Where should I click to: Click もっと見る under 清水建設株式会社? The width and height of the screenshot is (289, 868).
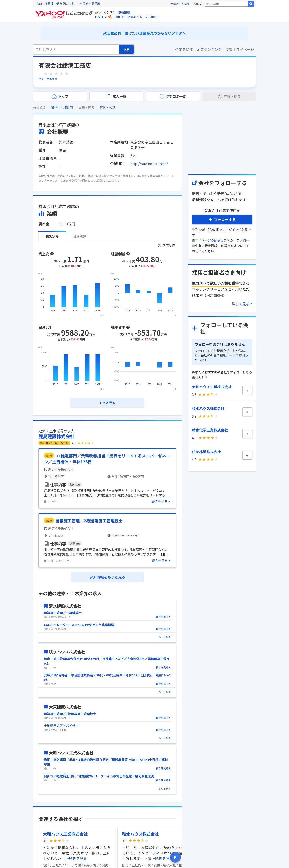[x=165, y=637]
